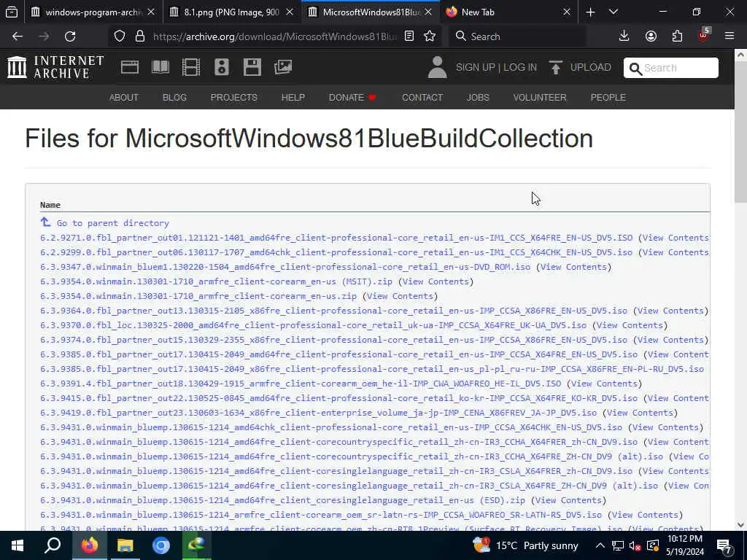Open the Images media icon
Image resolution: width=747 pixels, height=560 pixels.
[283, 67]
